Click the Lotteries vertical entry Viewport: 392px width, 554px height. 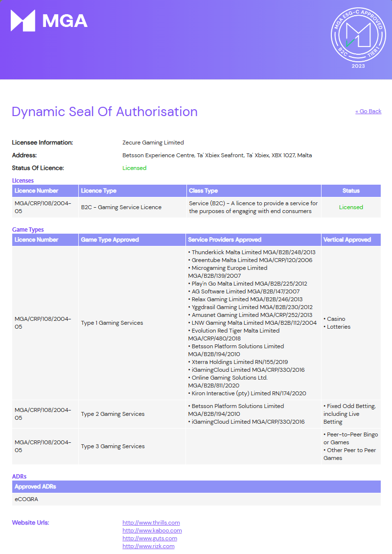tap(337, 327)
